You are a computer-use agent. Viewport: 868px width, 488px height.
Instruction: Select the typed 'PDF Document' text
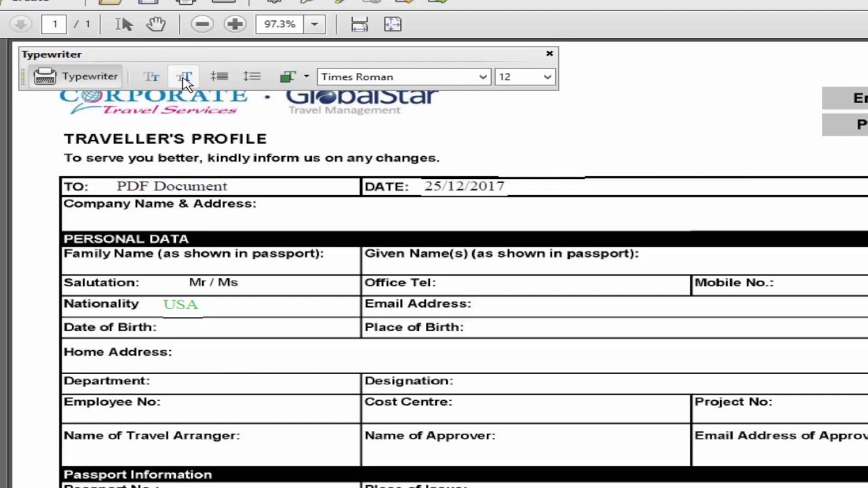(172, 186)
